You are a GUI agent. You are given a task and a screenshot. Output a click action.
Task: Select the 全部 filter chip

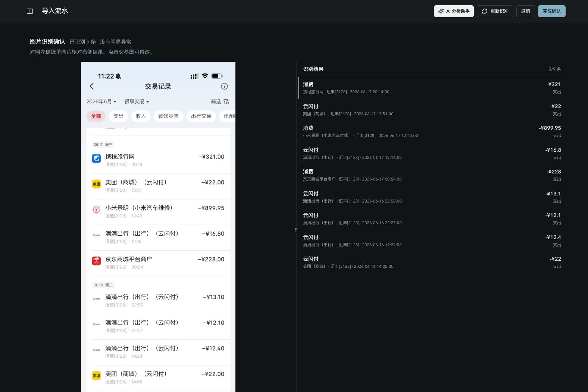[96, 116]
